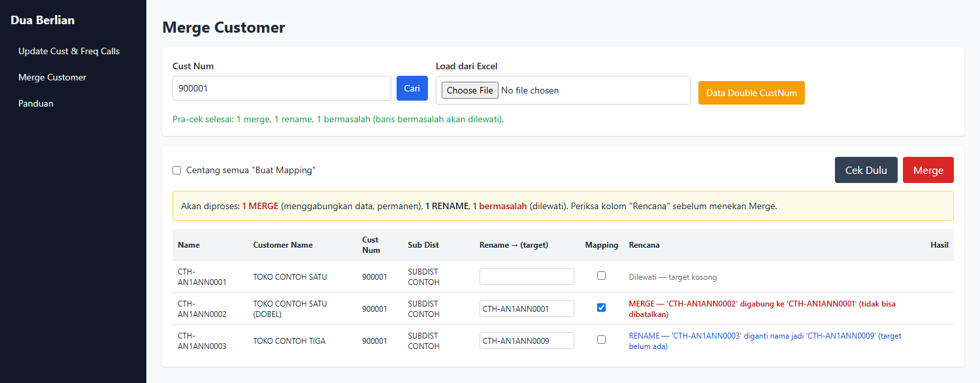
Task: Click the Name column header
Action: pyautogui.click(x=189, y=245)
